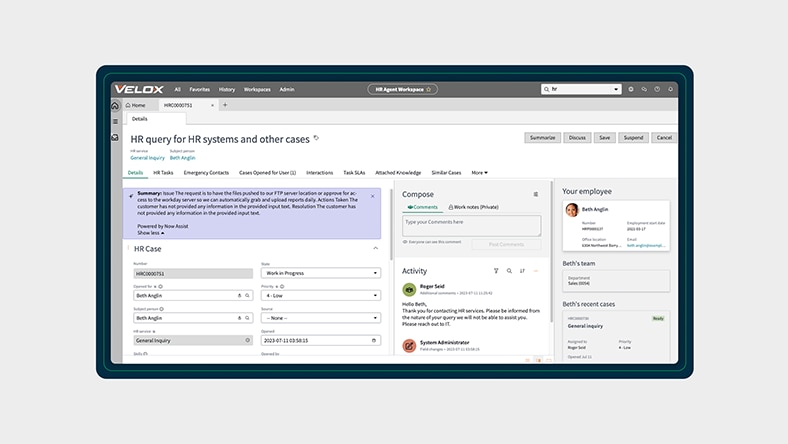Screen dimensions: 788x444
Task: Click the Save button
Action: (605, 138)
